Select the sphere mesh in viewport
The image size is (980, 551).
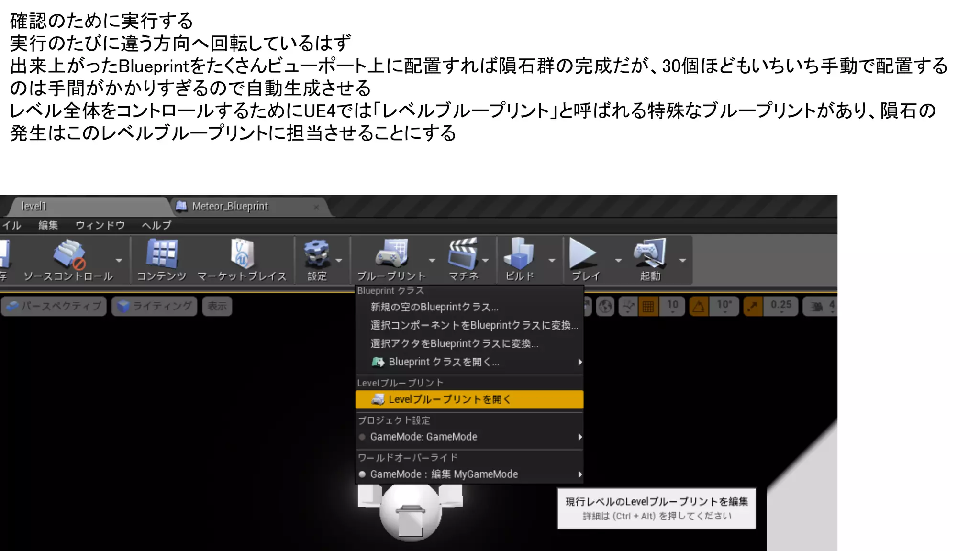[x=410, y=512]
